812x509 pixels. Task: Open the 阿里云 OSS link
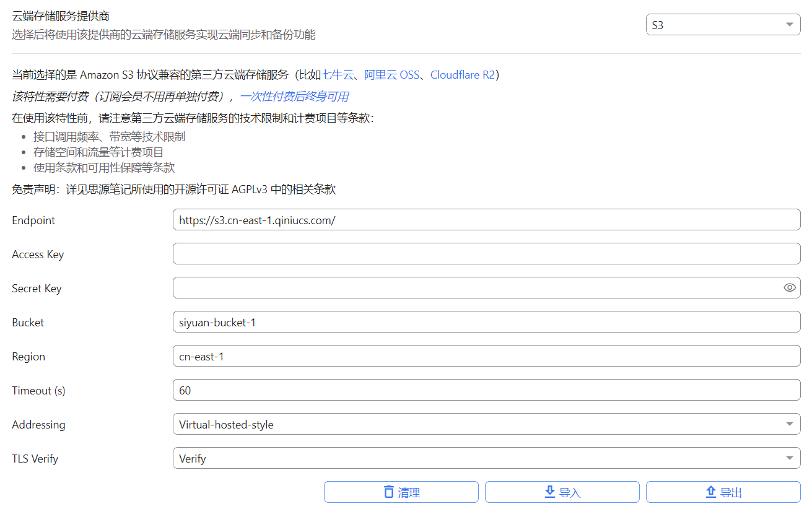(391, 75)
